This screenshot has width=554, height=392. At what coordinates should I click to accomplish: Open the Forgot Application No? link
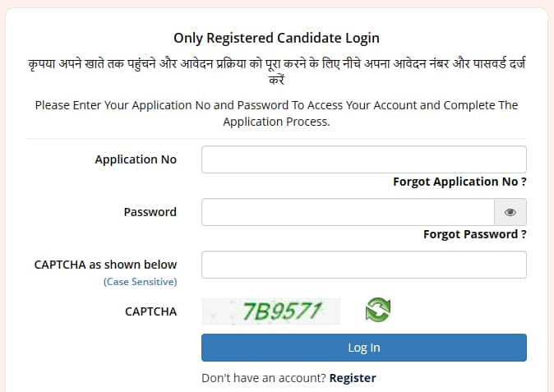459,182
